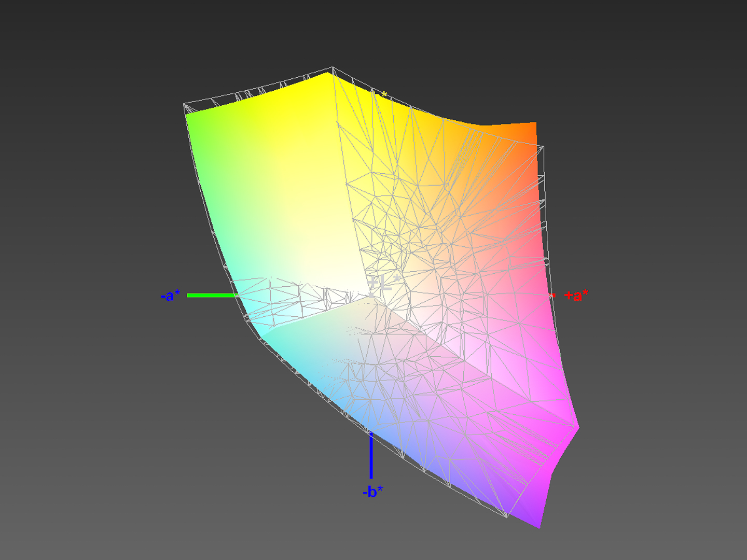This screenshot has width=747, height=560.
Task: Click the ±L* label at gamut center
Action: (x=384, y=284)
